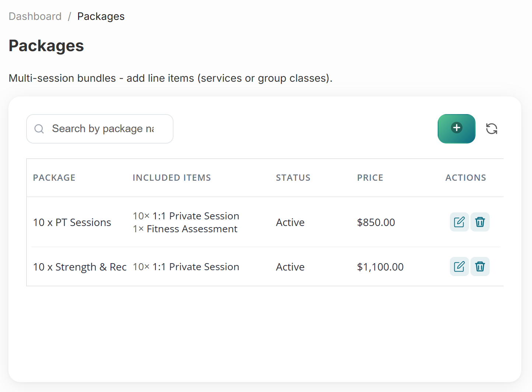Click the $1,100.00 price cell

[x=380, y=267]
